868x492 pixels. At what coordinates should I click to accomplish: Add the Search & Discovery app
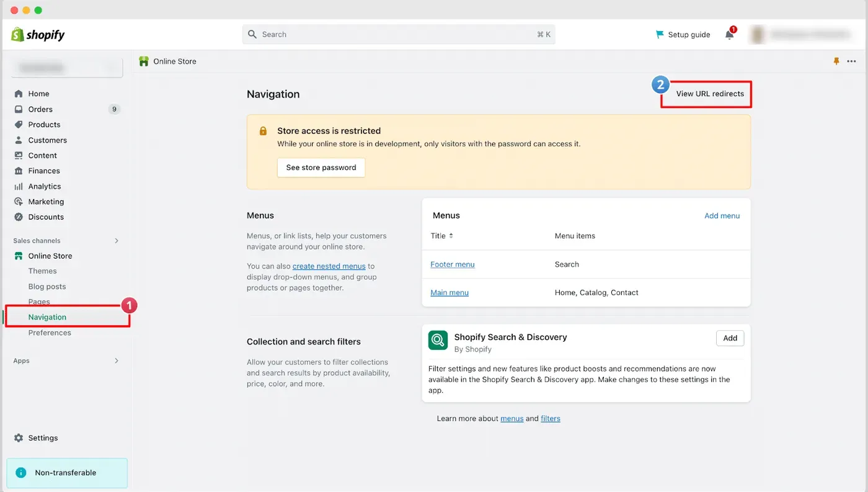pos(730,338)
